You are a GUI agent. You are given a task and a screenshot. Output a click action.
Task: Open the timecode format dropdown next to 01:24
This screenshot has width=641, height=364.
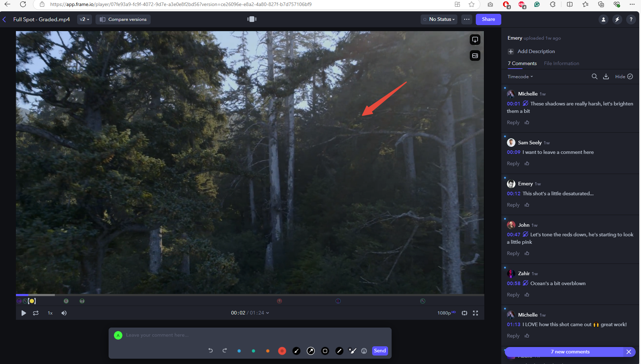[x=267, y=313]
